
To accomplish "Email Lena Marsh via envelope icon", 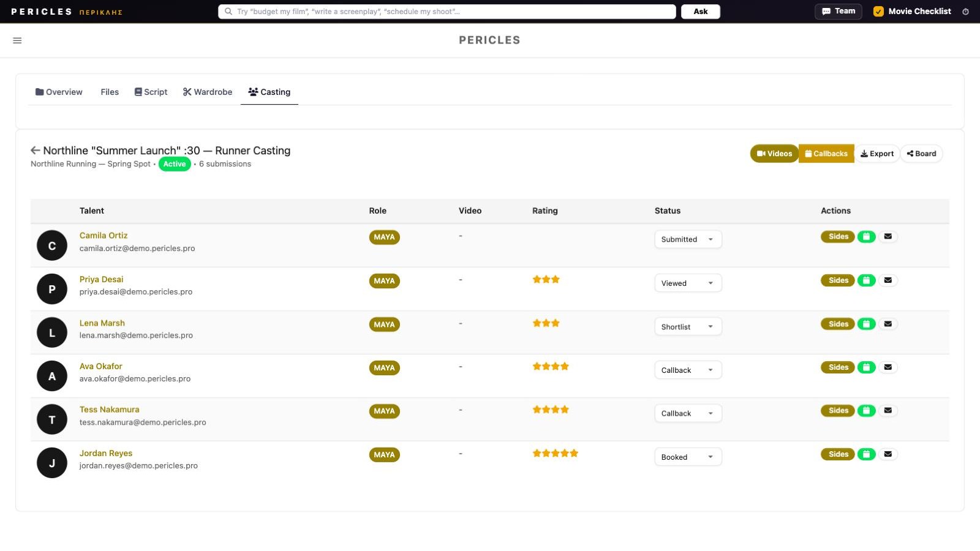I will click(888, 324).
